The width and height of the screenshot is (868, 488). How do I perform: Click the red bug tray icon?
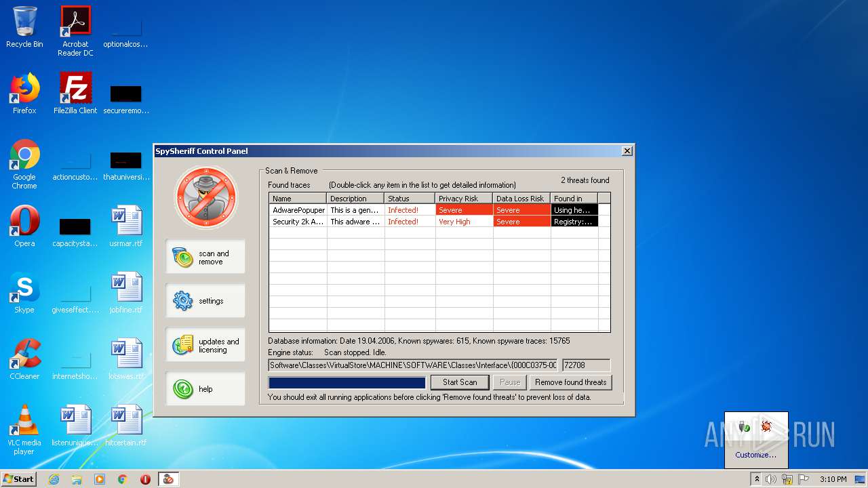(766, 426)
